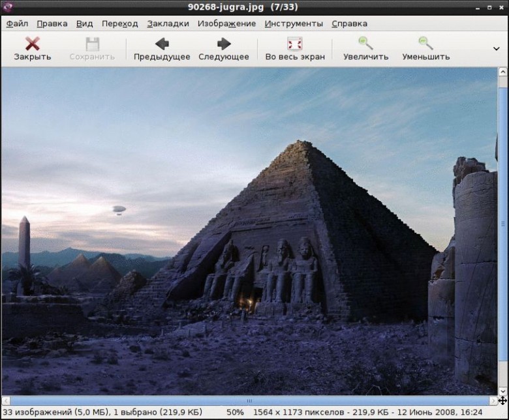Click the horizontal scrollbar right arrow
This screenshot has width=509, height=420.
click(x=493, y=401)
